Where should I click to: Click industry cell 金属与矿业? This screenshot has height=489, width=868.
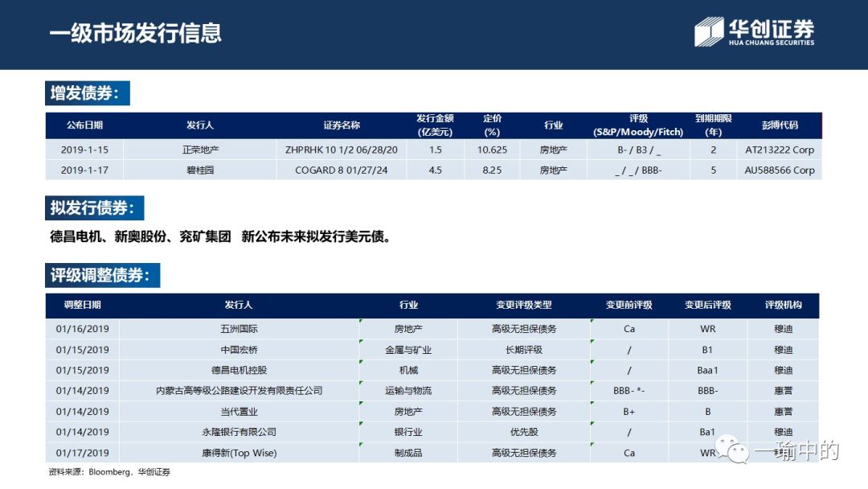(408, 350)
